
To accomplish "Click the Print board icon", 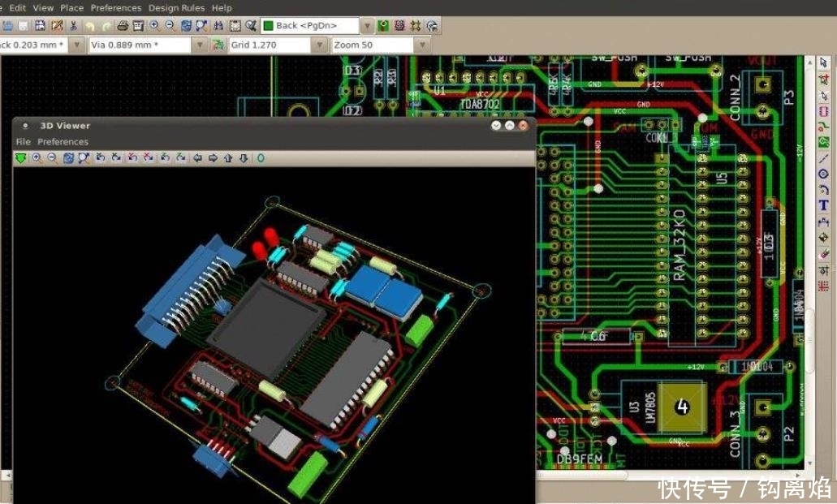I will (123, 25).
